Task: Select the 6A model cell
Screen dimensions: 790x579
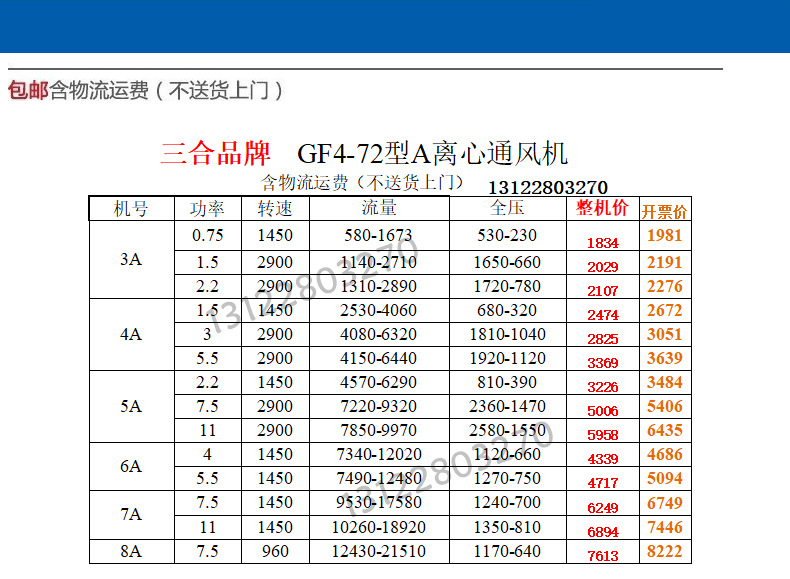Action: point(131,466)
